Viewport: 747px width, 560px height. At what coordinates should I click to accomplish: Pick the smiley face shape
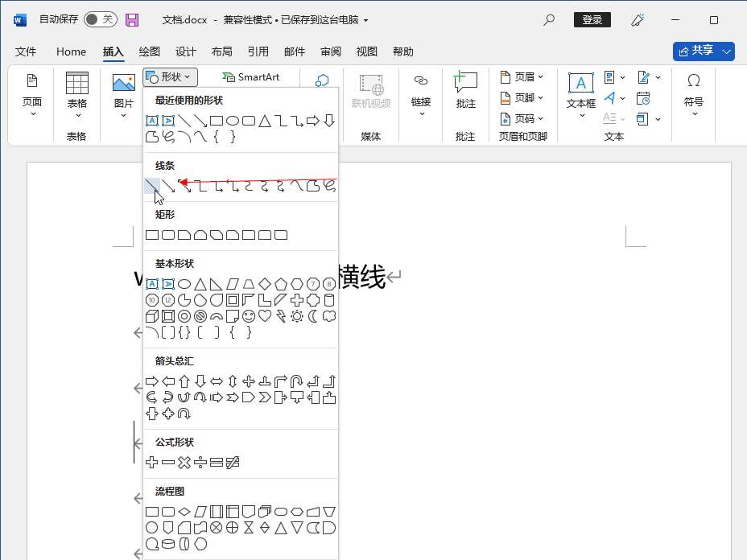coord(249,316)
